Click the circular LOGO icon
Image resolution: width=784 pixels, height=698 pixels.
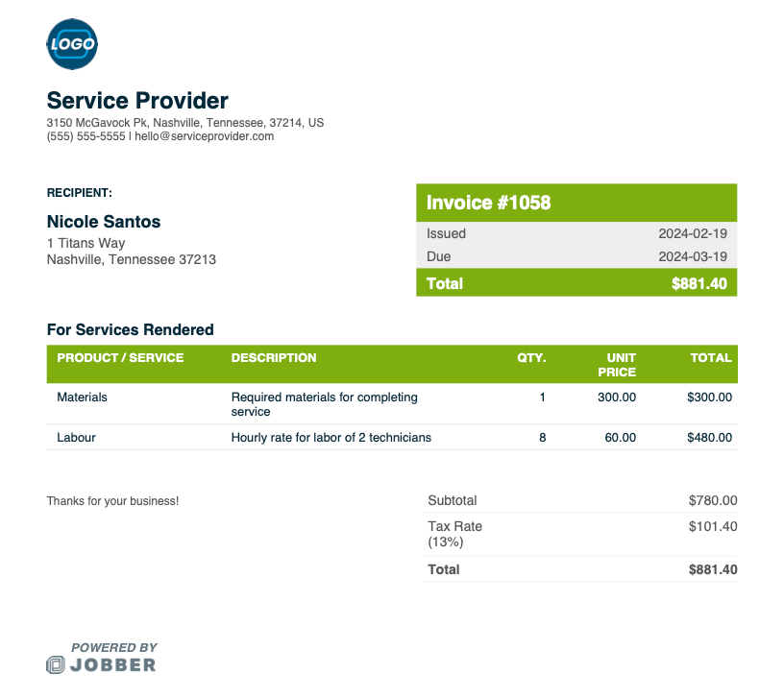click(72, 43)
